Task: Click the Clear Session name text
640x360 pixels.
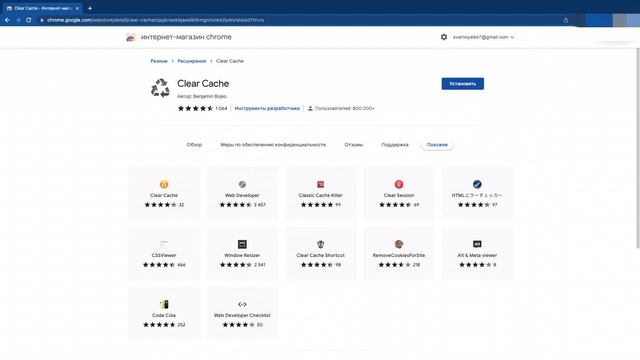Action: click(399, 195)
